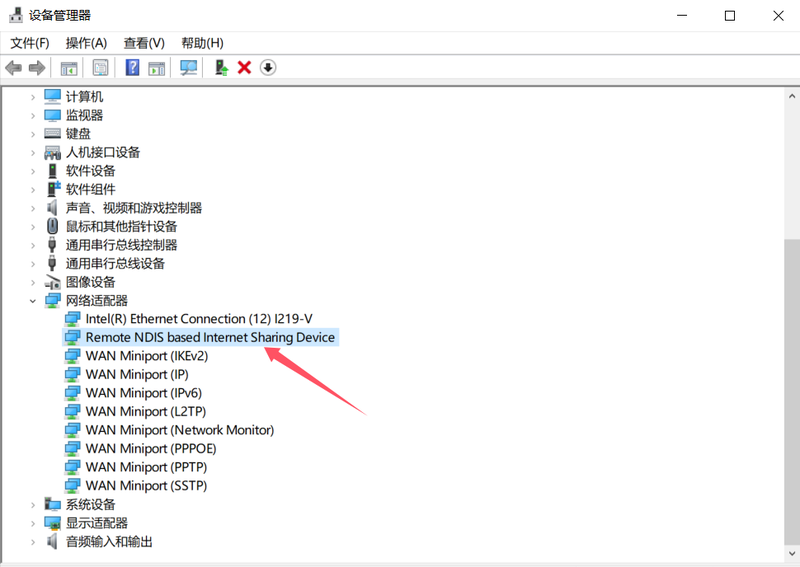Click the blue Help question-mark icon

[132, 68]
